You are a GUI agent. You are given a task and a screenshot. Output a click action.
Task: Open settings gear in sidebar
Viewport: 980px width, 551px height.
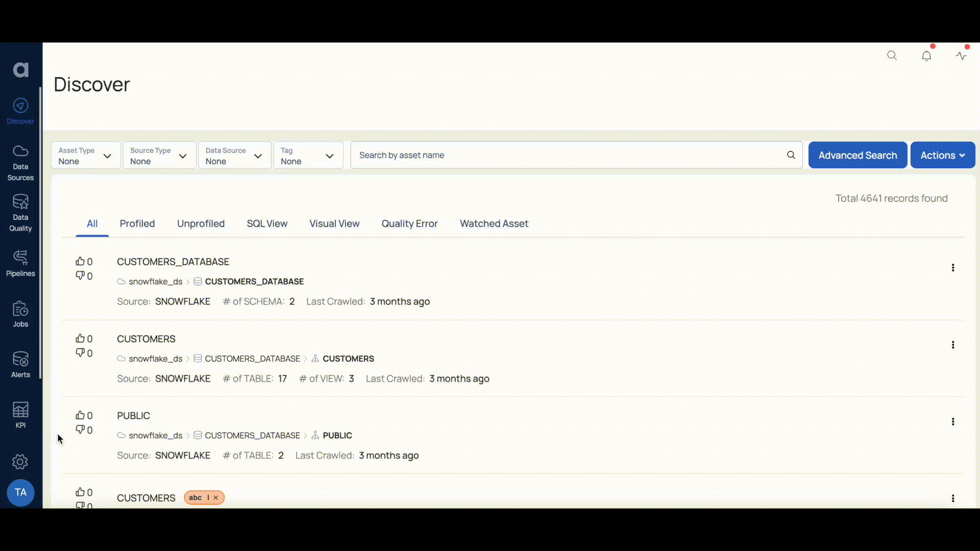20,462
